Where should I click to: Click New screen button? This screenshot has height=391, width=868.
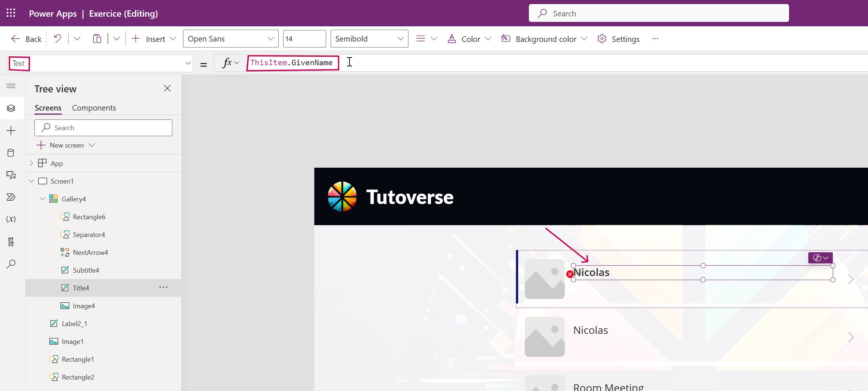(x=66, y=145)
